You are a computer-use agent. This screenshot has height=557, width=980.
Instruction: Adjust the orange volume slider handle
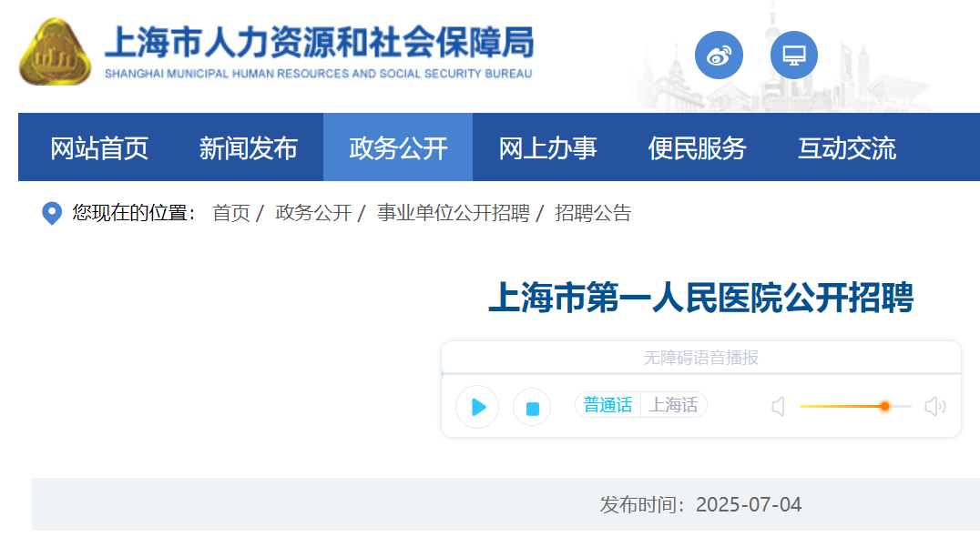pyautogui.click(x=884, y=407)
